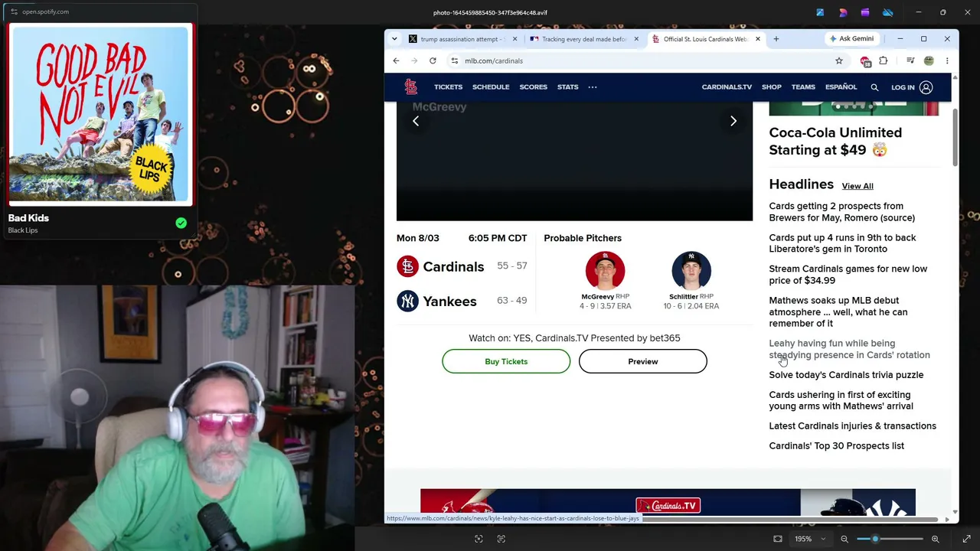Open the Chrome profile avatar
The height and width of the screenshot is (551, 980).
[929, 60]
